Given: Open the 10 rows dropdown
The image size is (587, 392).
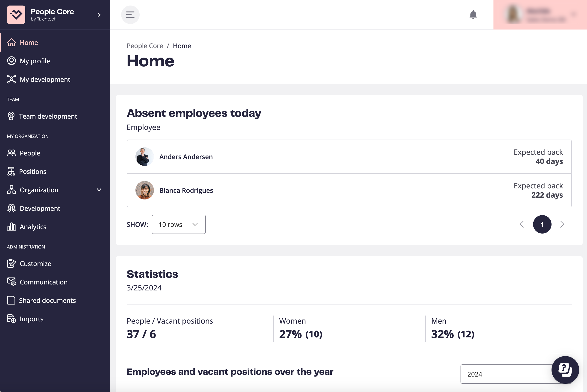Looking at the screenshot, I should (x=179, y=225).
